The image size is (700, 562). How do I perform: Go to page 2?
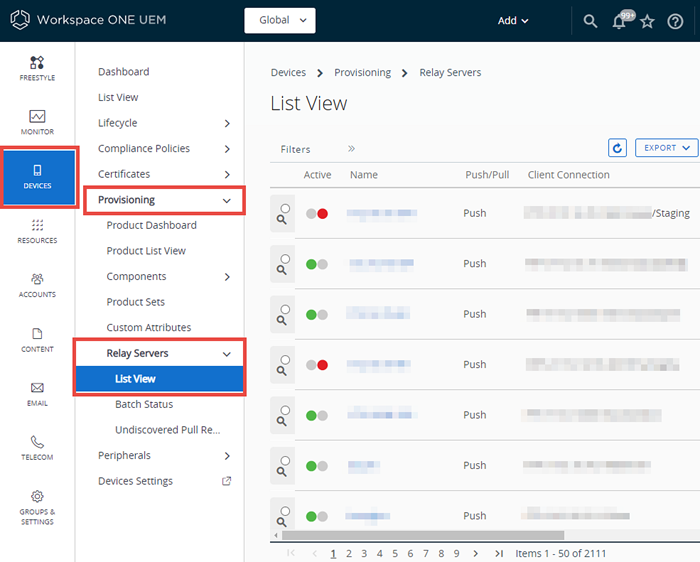tap(349, 554)
